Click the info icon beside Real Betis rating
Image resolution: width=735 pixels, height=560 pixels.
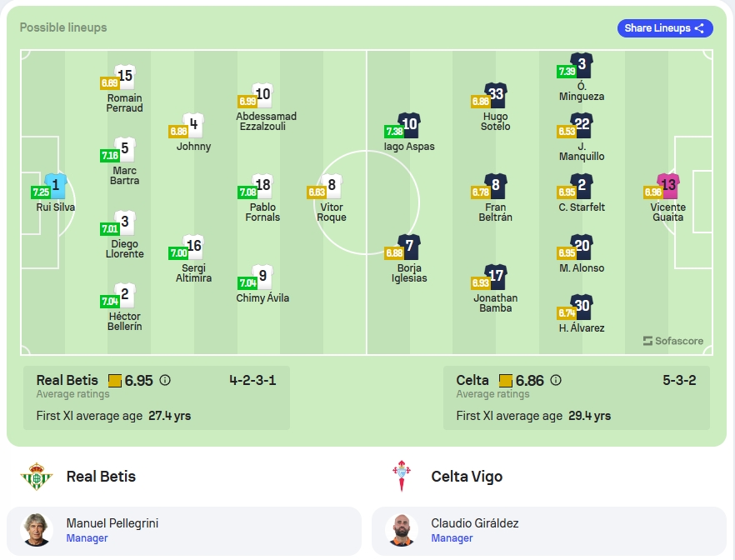(165, 380)
